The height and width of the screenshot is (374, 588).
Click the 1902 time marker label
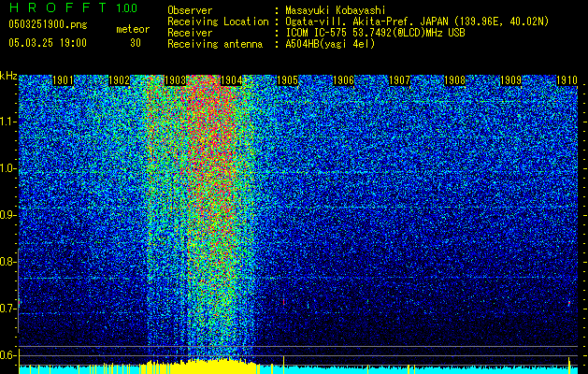[x=119, y=80]
